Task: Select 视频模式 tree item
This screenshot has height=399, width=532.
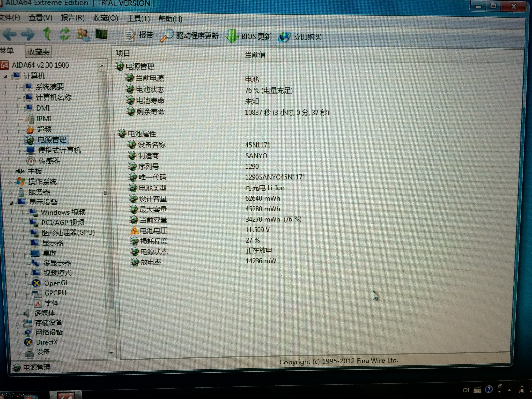Action: click(57, 273)
